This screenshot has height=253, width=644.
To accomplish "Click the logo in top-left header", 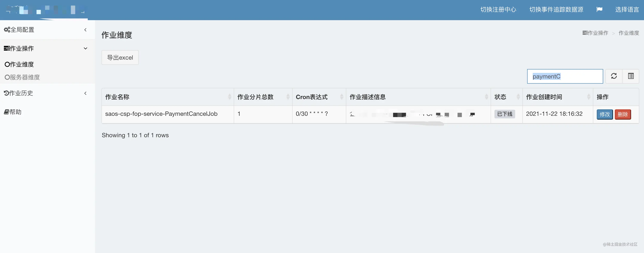I will (46, 10).
